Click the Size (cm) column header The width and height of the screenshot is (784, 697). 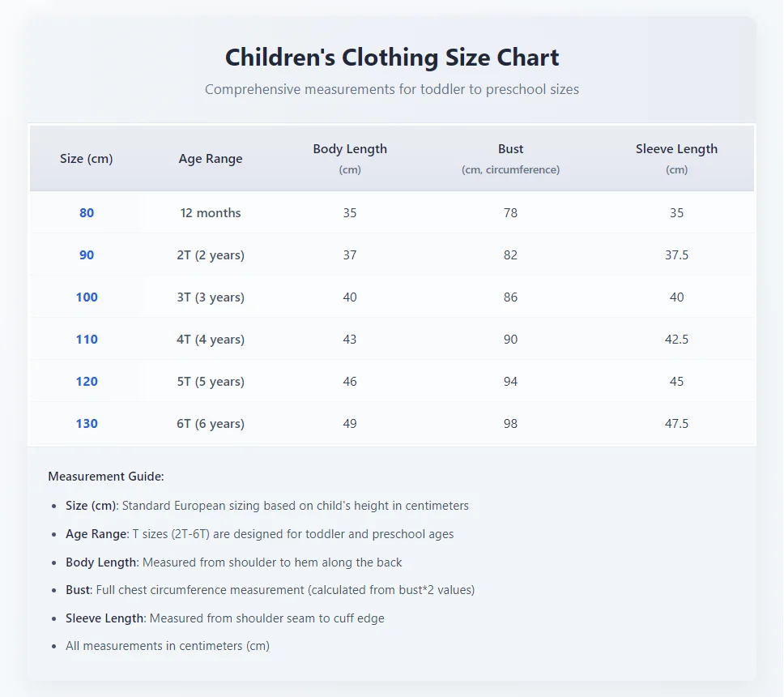point(87,159)
